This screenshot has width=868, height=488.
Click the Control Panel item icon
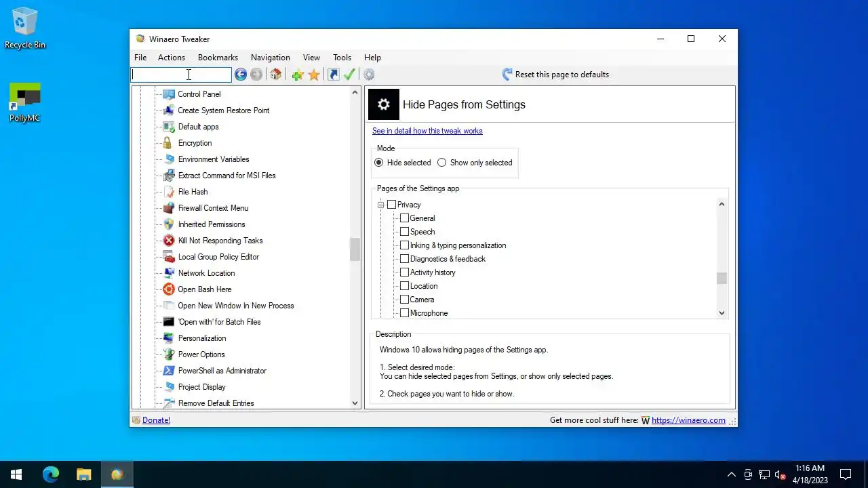pyautogui.click(x=169, y=94)
